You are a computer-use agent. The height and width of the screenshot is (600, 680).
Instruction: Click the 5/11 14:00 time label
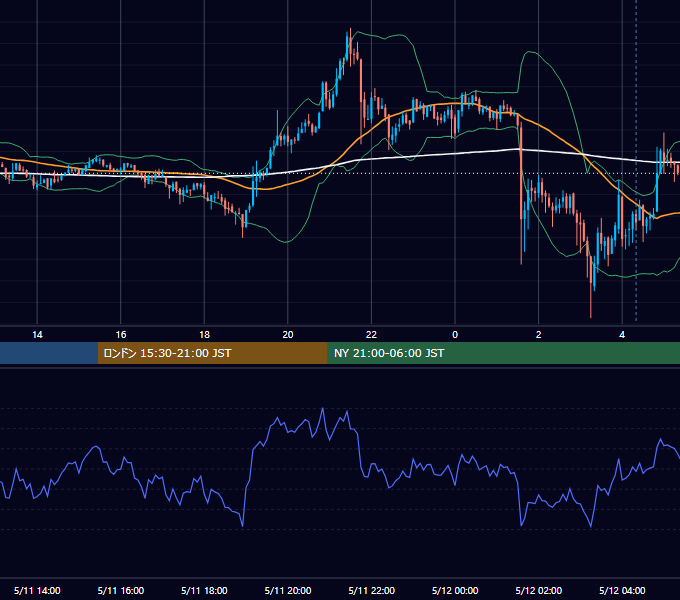coord(37,590)
